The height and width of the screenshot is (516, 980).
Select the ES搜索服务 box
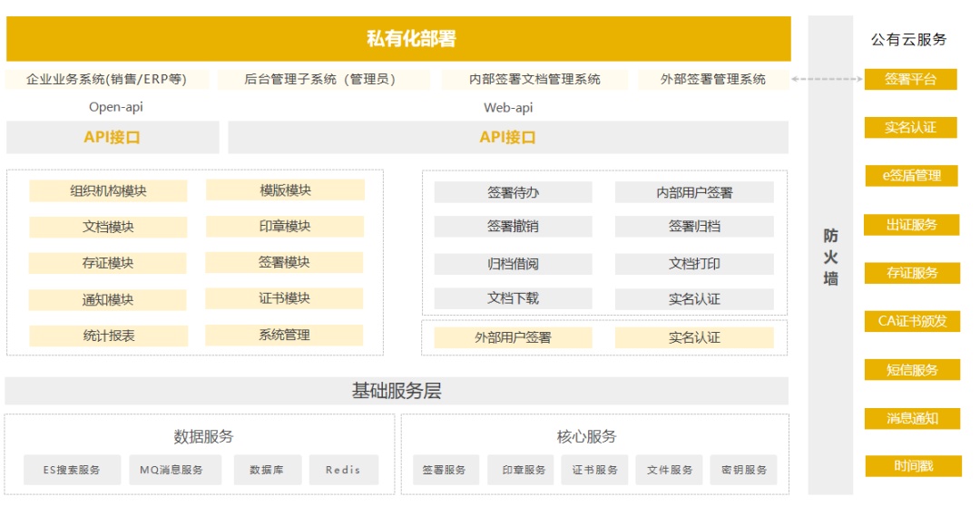point(72,470)
